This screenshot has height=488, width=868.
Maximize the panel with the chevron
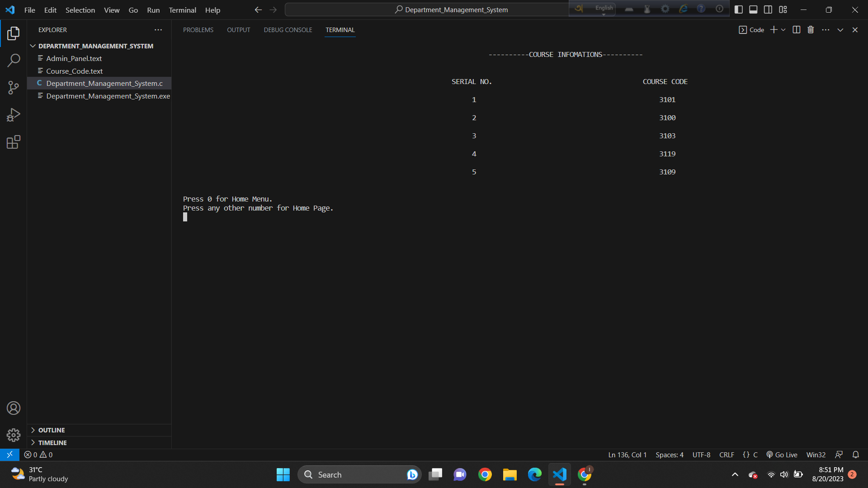pyautogui.click(x=840, y=29)
